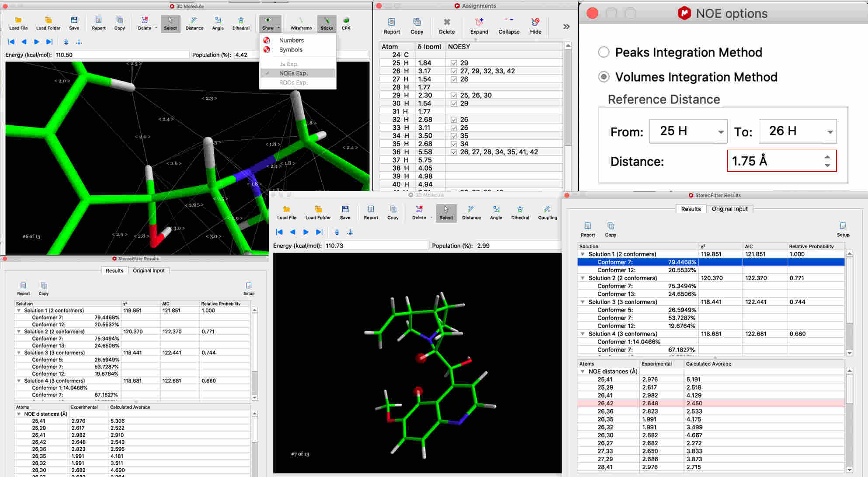Click Setup icon in right StereoFitter Results
The width and height of the screenshot is (868, 477).
(843, 229)
